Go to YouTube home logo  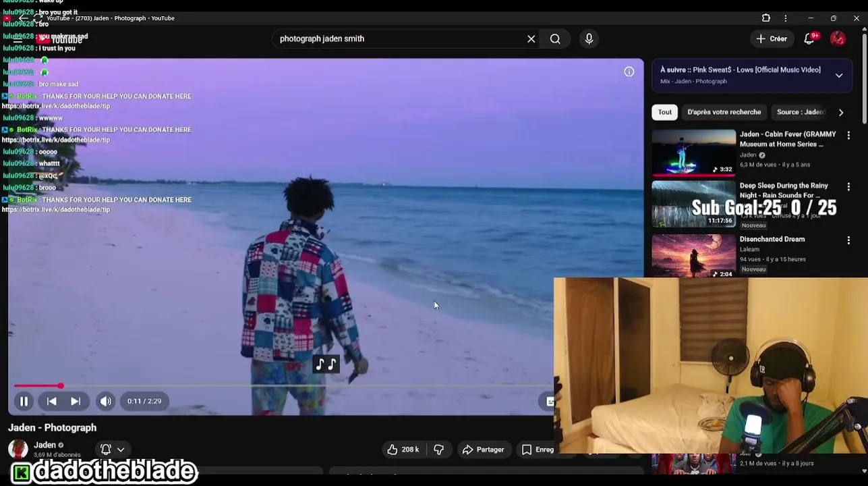[x=59, y=39]
